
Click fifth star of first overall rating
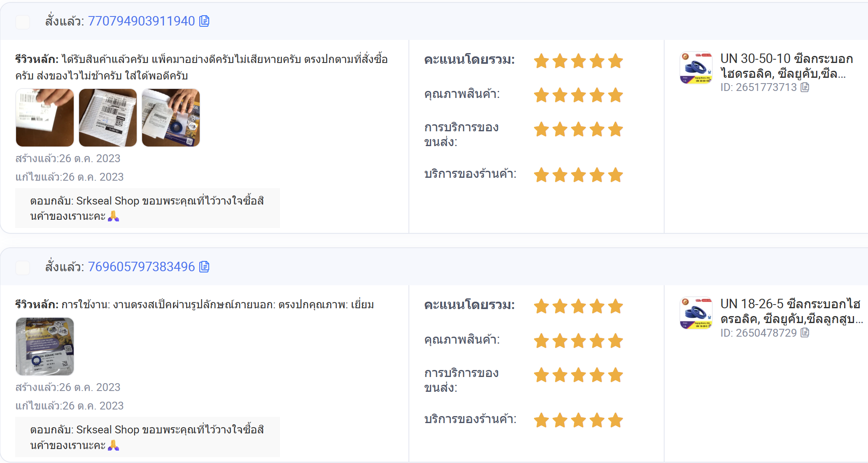[x=616, y=61]
